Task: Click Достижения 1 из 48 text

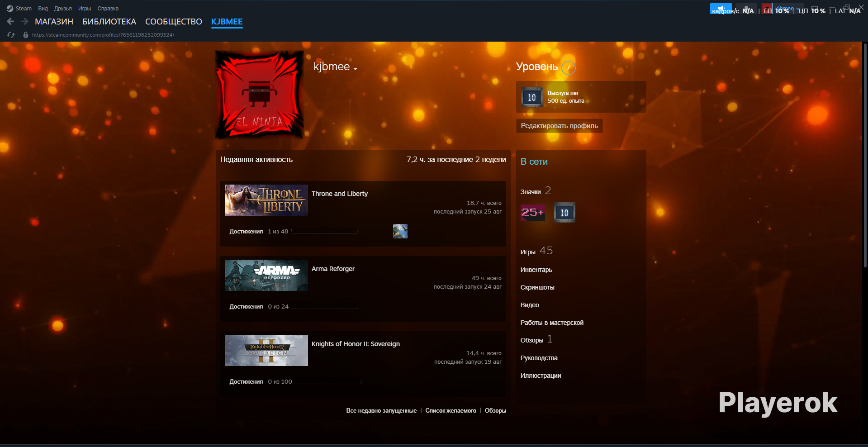Action: (259, 232)
